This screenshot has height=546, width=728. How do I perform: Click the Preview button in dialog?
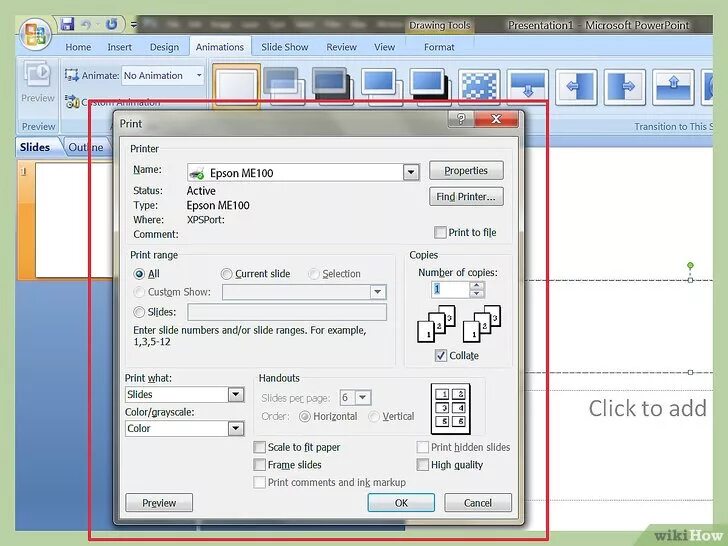[159, 503]
